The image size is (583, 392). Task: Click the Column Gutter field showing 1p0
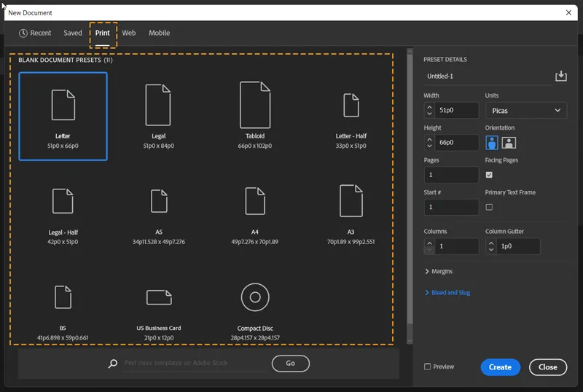point(518,246)
